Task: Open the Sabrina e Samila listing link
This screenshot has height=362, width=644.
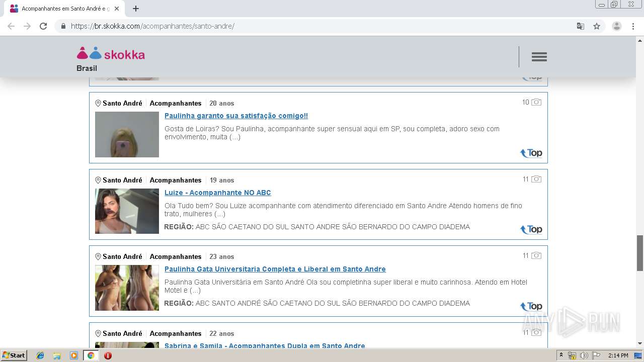Action: click(265, 345)
